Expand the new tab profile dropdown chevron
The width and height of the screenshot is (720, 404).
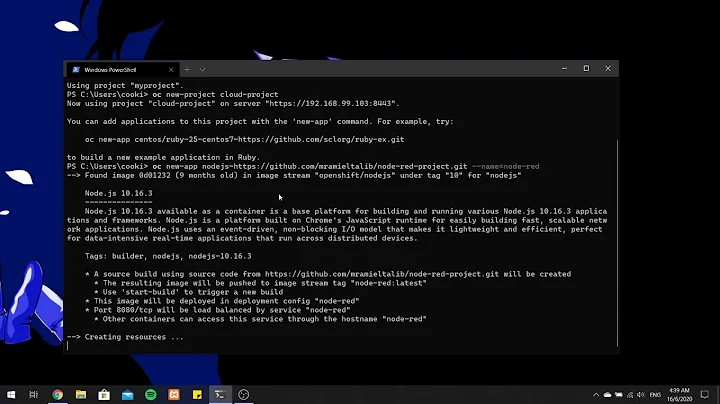click(202, 70)
